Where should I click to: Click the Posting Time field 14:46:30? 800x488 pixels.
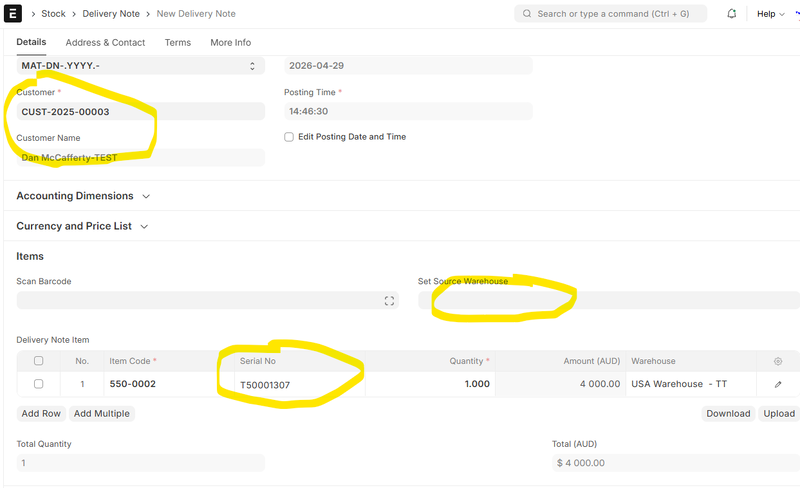coord(408,111)
